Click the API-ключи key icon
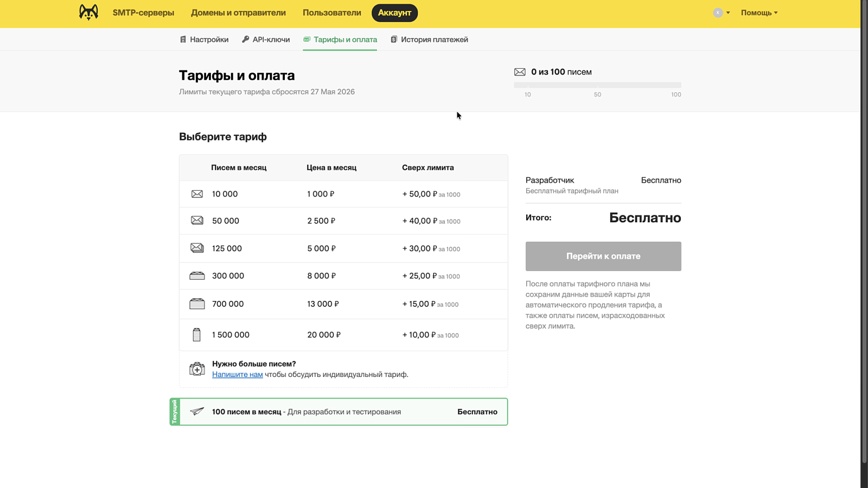 tap(245, 40)
